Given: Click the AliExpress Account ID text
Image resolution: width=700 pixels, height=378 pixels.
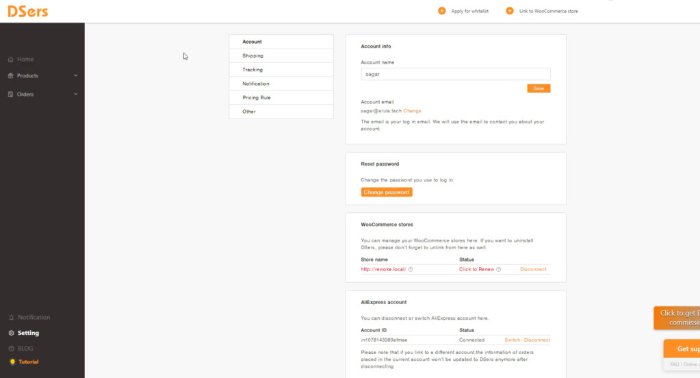Looking at the screenshot, I should [384, 340].
